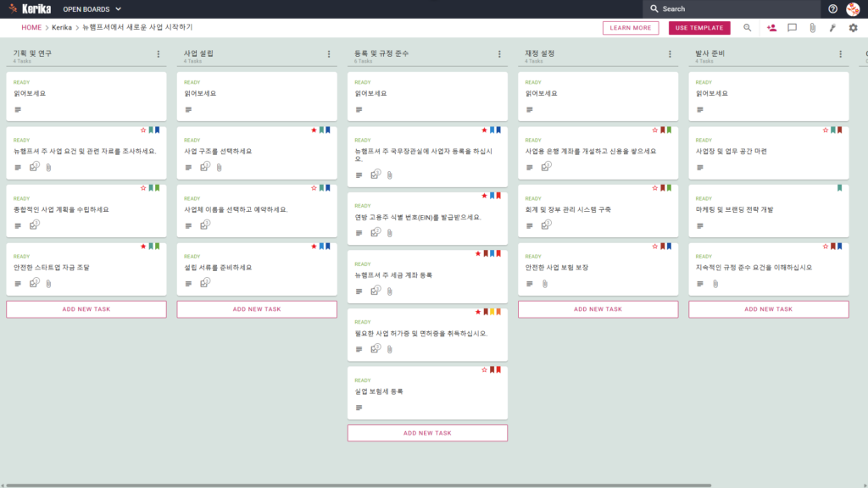Open the 뉴햄프셔 주 국무장관실에 사업자 등록 card
Screen dimensions: 868x488
coord(427,157)
